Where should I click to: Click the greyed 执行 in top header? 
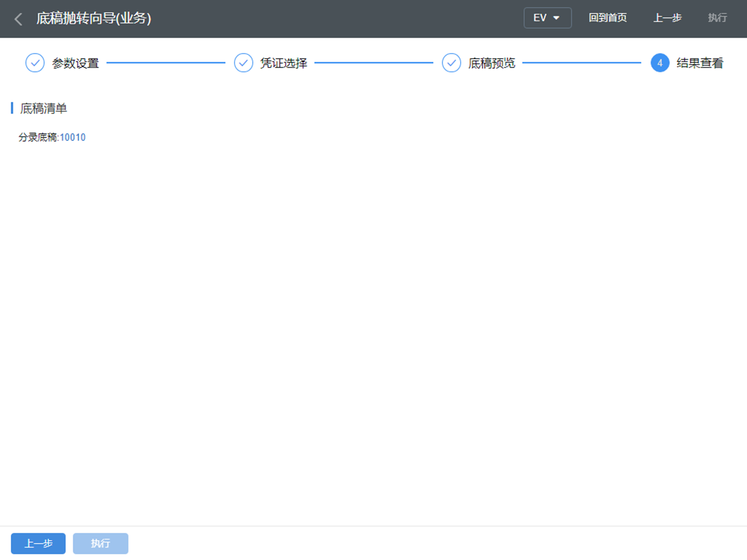[717, 18]
